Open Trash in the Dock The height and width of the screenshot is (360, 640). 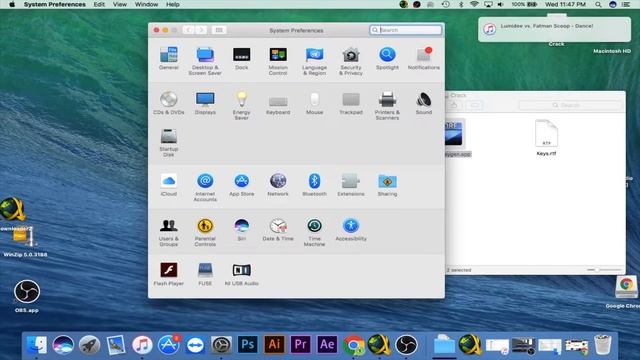pyautogui.click(x=602, y=344)
